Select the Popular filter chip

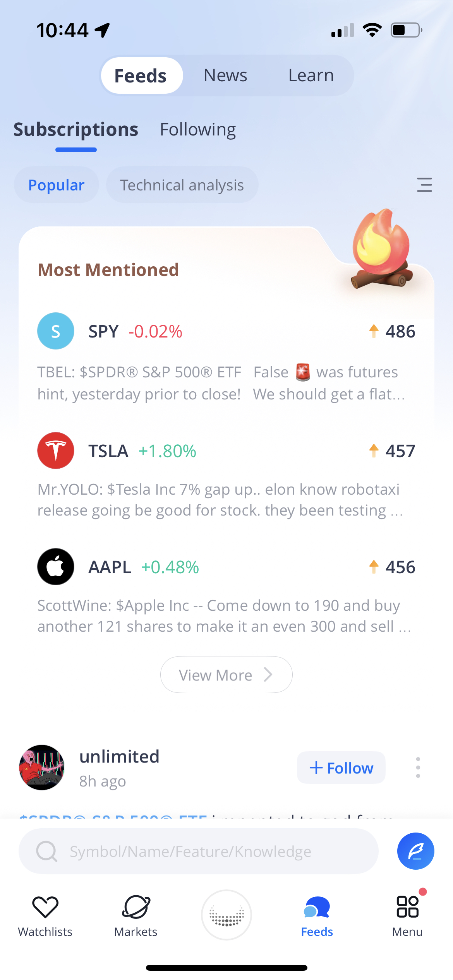57,185
